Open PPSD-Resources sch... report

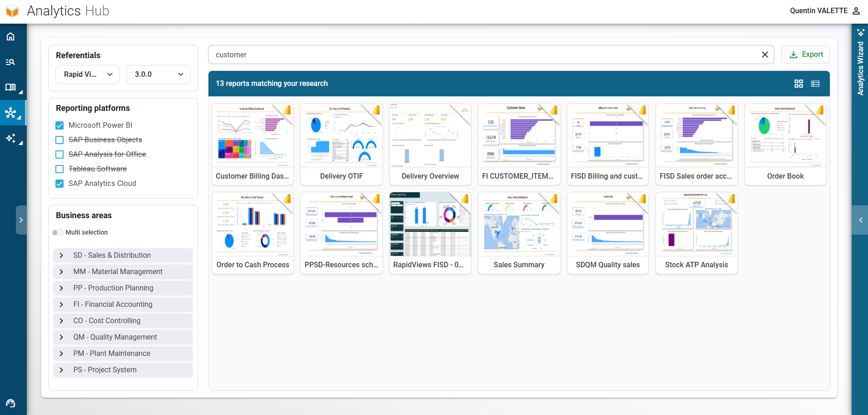(x=342, y=233)
